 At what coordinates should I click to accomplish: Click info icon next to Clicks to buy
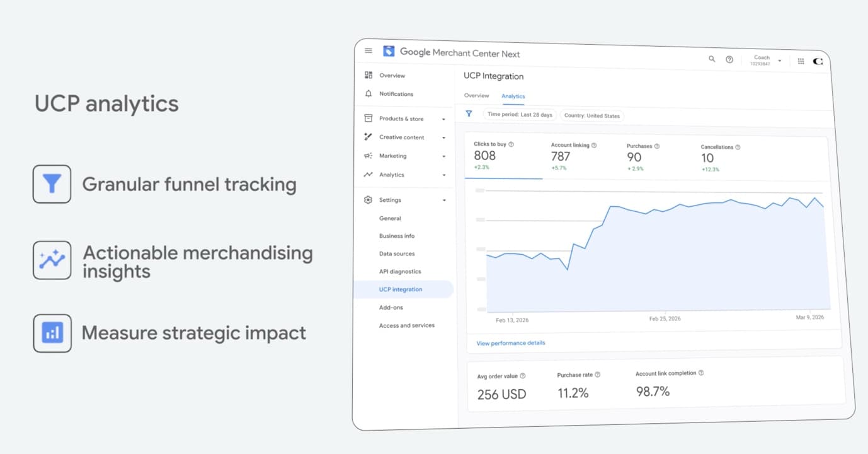pos(511,144)
